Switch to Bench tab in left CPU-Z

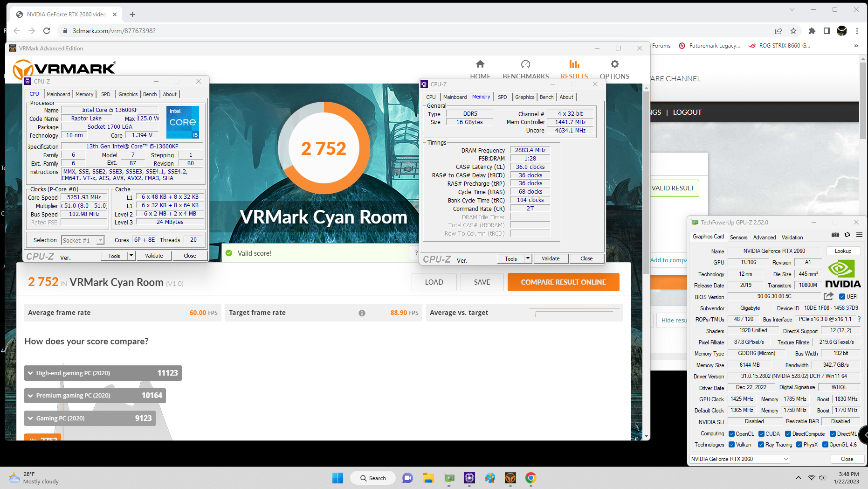click(x=150, y=94)
